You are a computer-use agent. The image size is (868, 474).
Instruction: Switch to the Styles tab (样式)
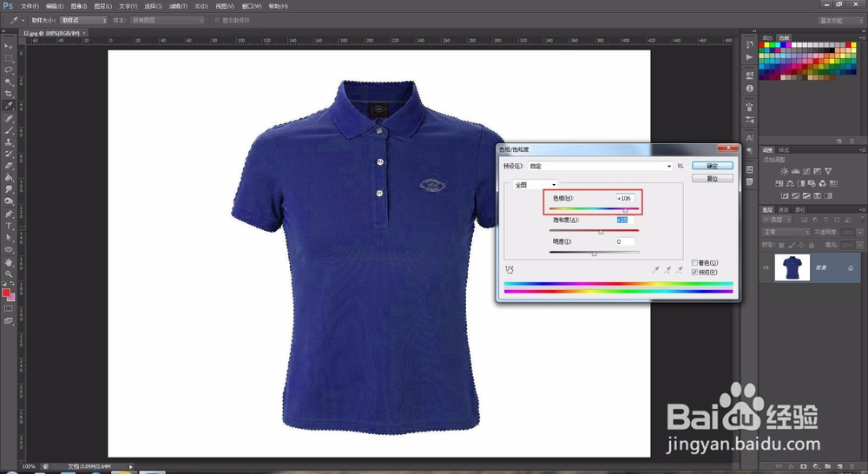point(784,150)
